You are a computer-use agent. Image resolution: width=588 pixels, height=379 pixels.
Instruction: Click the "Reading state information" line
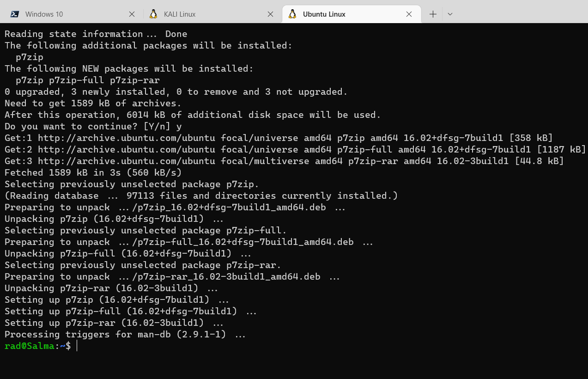pyautogui.click(x=96, y=34)
